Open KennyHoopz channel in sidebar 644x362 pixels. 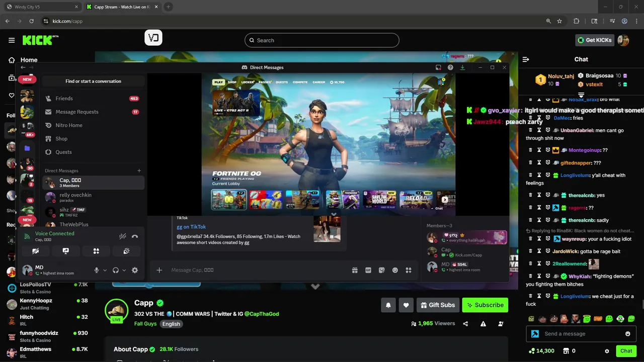(47, 303)
